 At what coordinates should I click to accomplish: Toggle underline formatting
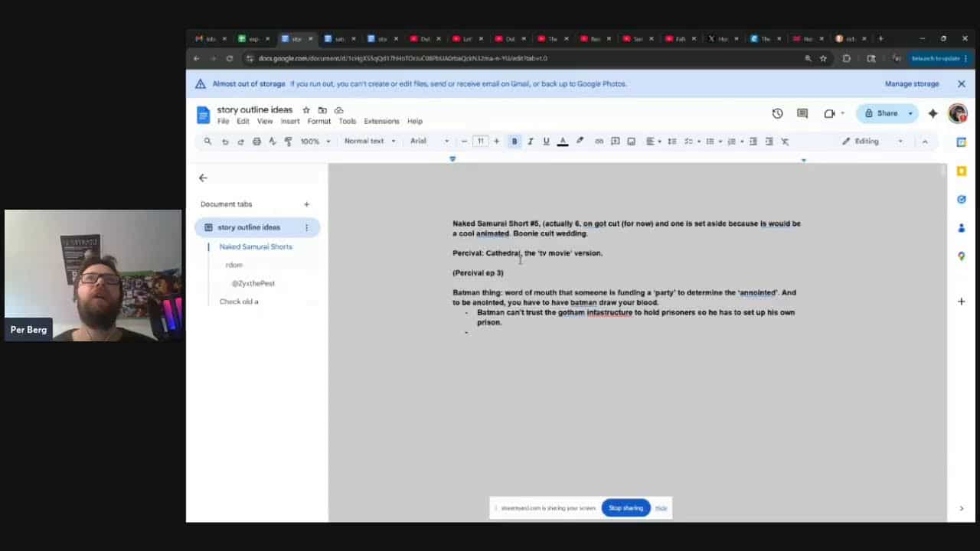(546, 142)
